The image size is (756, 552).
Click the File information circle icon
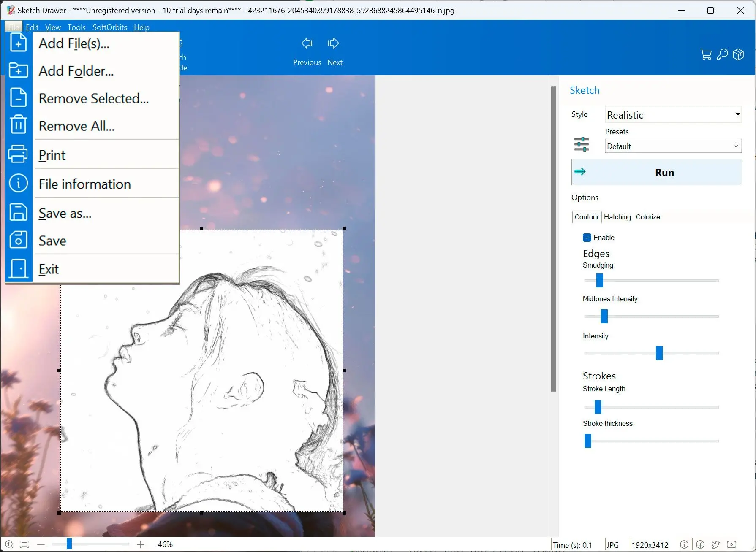[19, 183]
